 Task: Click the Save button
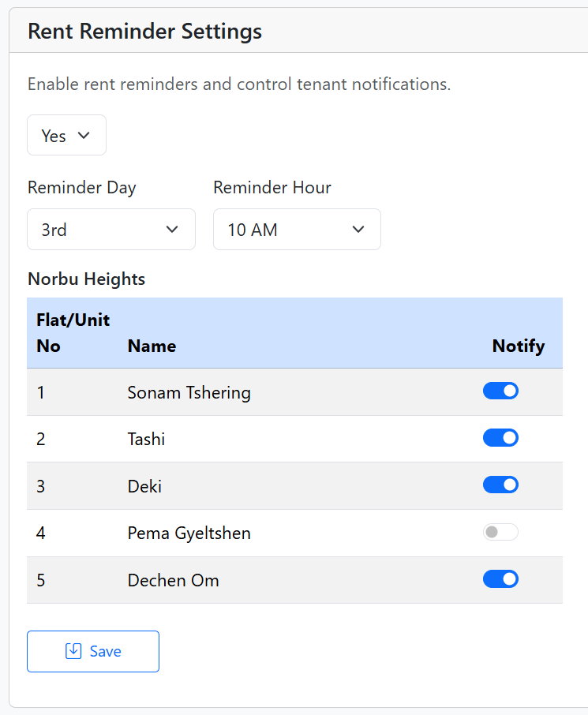[93, 651]
